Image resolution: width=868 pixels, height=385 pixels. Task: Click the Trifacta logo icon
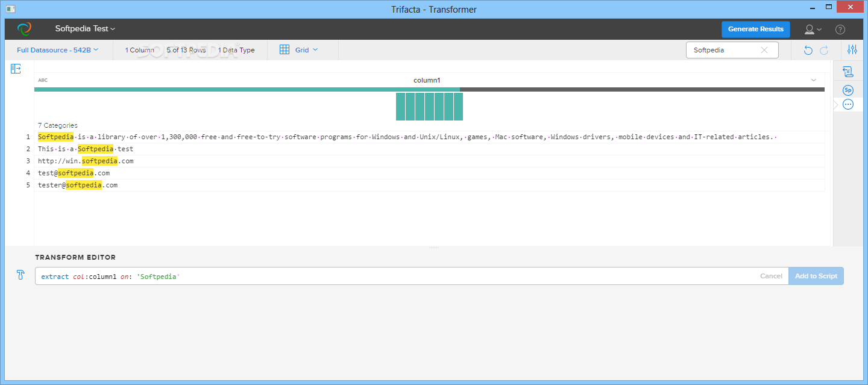coord(24,29)
